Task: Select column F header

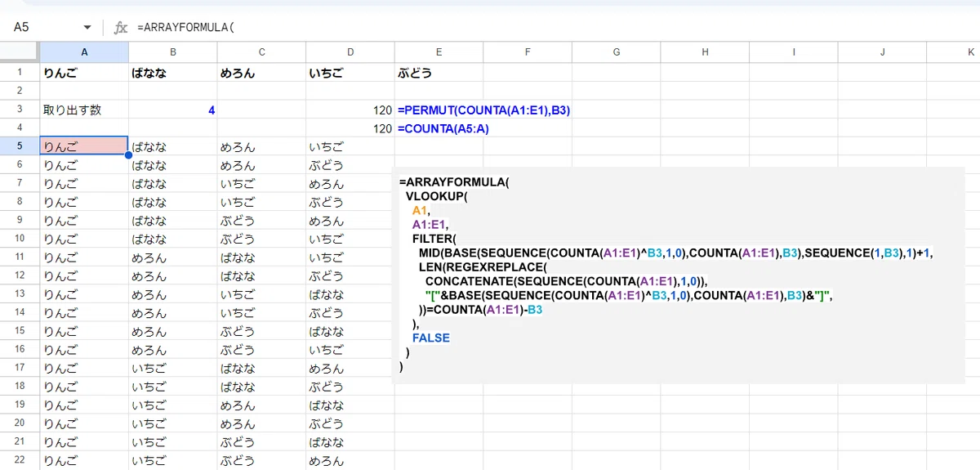Action: pos(528,52)
